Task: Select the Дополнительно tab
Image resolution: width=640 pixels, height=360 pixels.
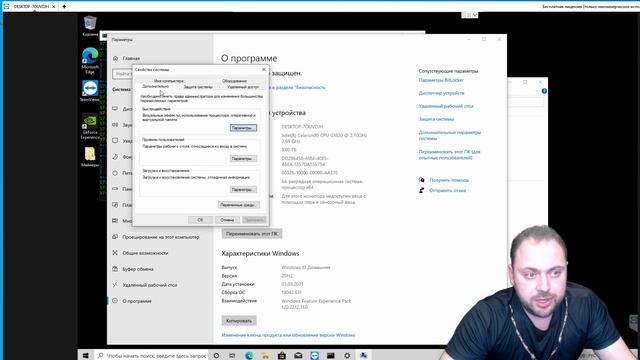Action: pyautogui.click(x=155, y=87)
